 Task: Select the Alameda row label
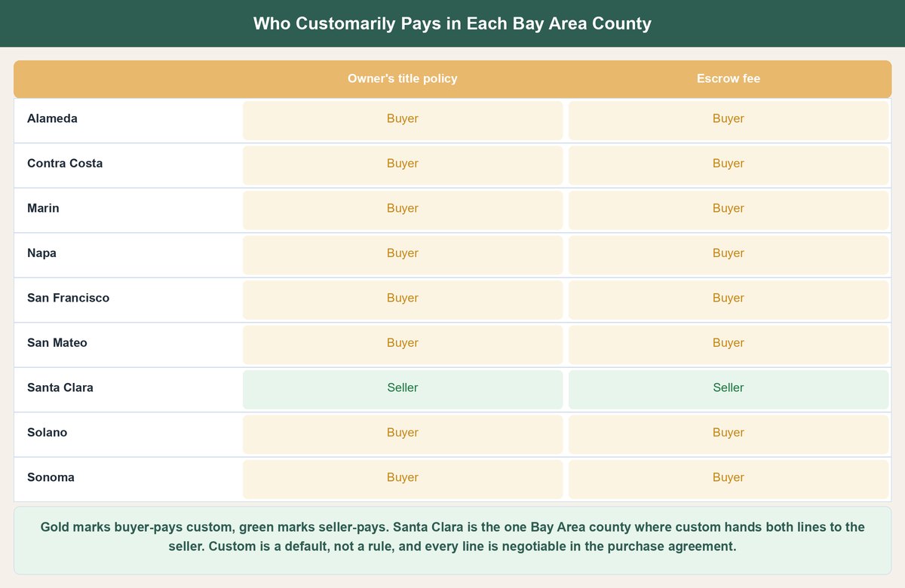coord(52,118)
